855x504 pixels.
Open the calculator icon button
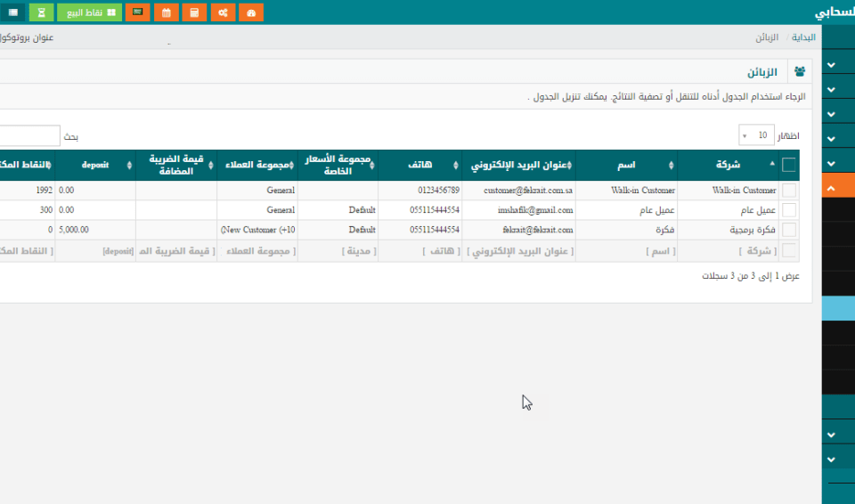click(x=195, y=12)
